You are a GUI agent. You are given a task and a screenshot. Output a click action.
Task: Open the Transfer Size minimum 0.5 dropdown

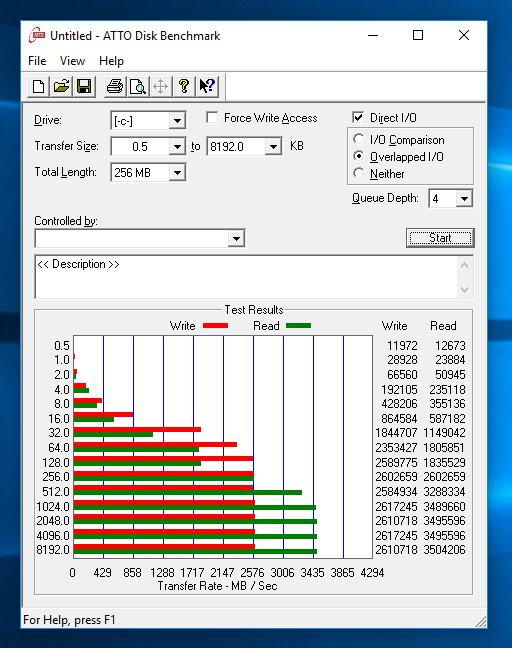[177, 147]
